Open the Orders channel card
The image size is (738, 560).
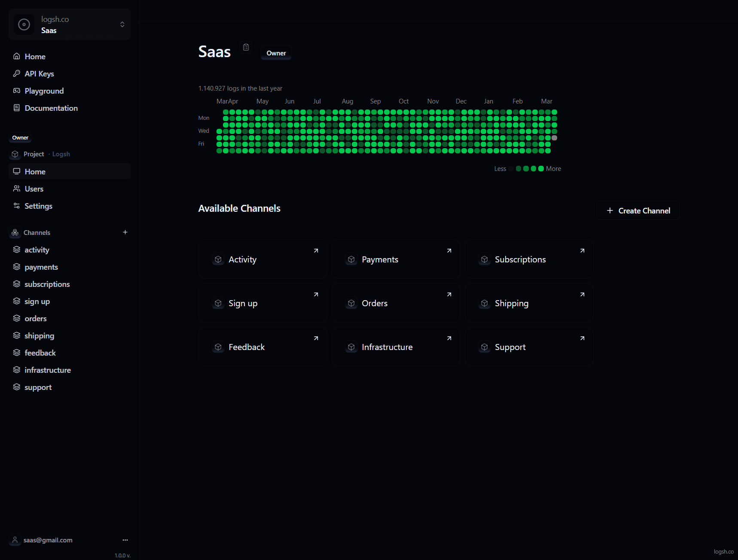pos(396,303)
